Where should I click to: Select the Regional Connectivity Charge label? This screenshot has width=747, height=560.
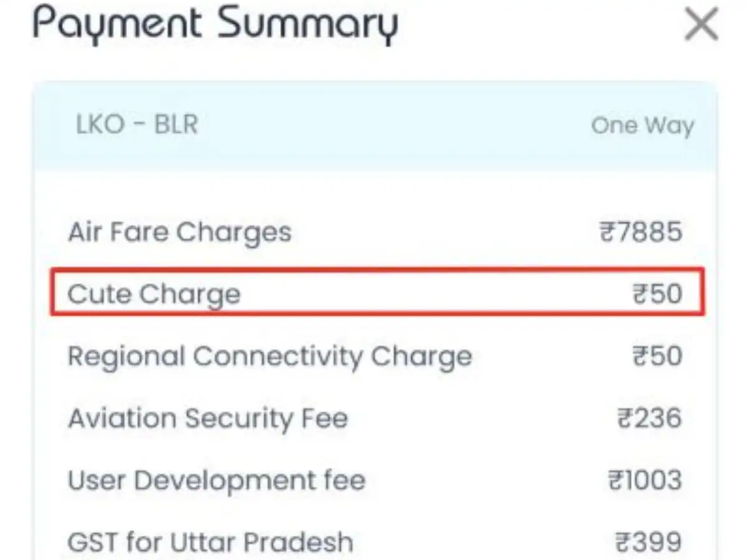pos(270,357)
